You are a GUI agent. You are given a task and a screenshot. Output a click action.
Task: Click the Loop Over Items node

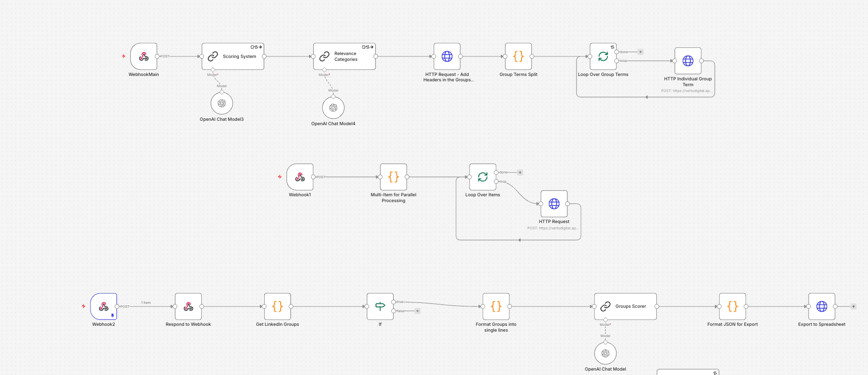pyautogui.click(x=482, y=177)
